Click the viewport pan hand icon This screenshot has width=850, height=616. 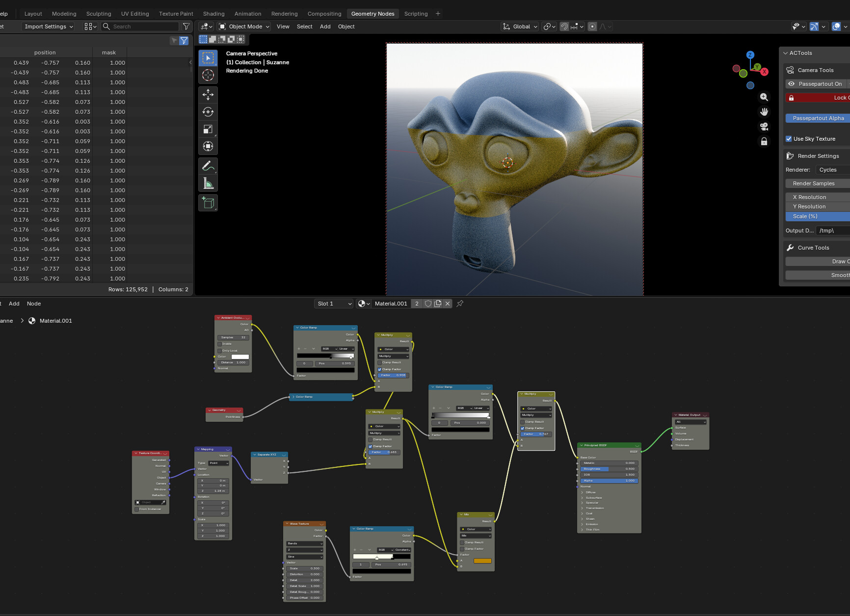[764, 112]
